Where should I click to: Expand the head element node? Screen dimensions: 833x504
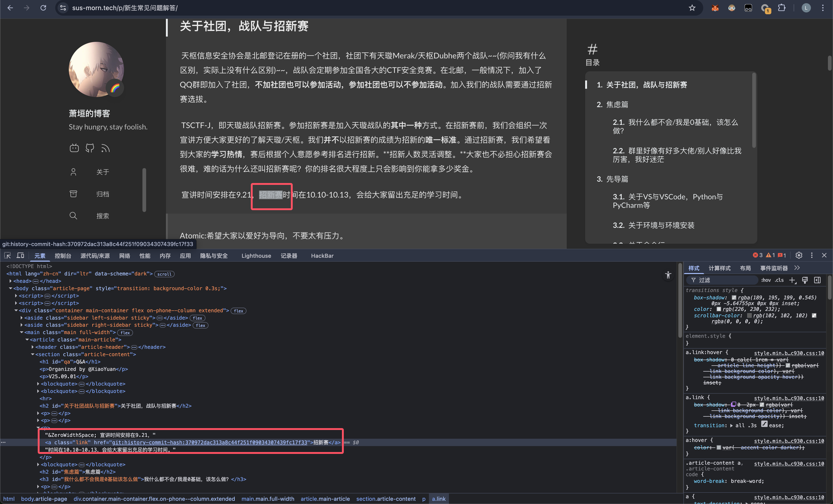tap(11, 281)
